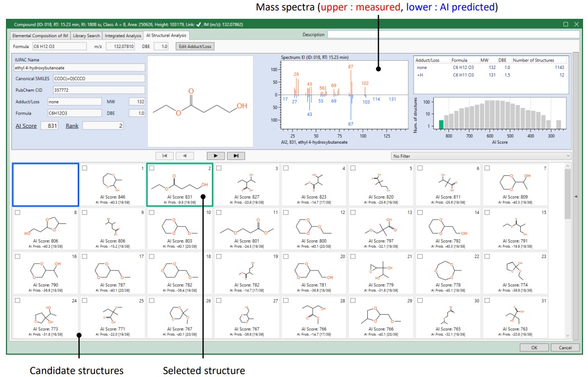Click the previous candidate arrow button
Image resolution: width=588 pixels, height=377 pixels.
click(x=185, y=156)
